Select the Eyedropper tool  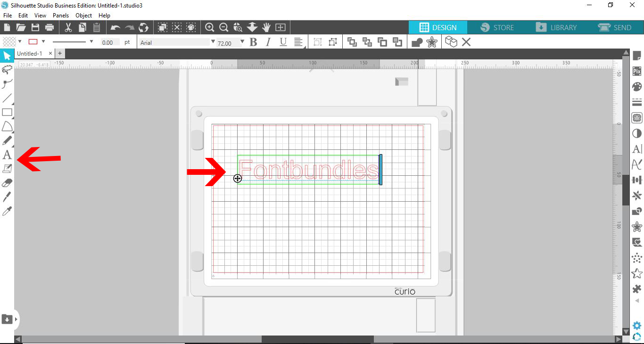[x=7, y=211]
